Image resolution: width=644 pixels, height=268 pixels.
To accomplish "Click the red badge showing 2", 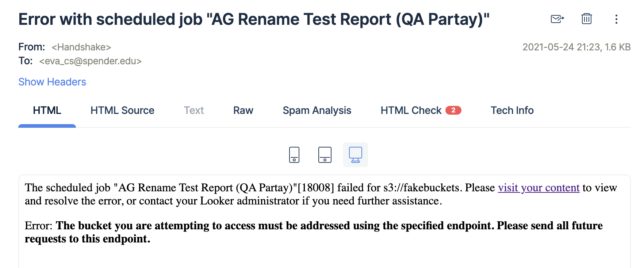I will (x=453, y=110).
